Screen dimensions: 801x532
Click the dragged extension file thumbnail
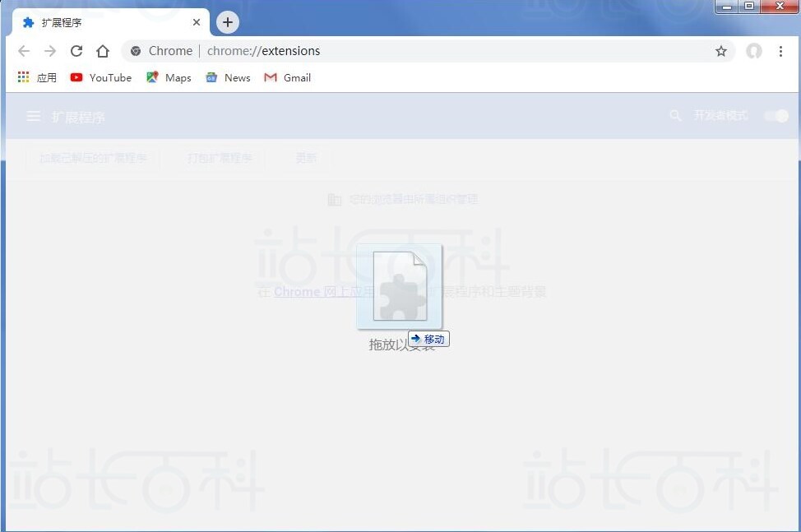click(x=400, y=286)
